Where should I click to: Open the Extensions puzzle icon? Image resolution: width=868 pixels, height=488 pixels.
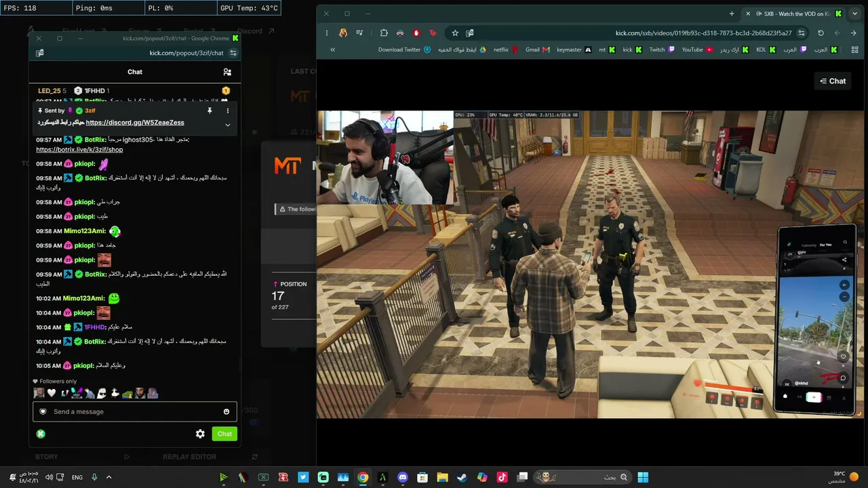384,33
